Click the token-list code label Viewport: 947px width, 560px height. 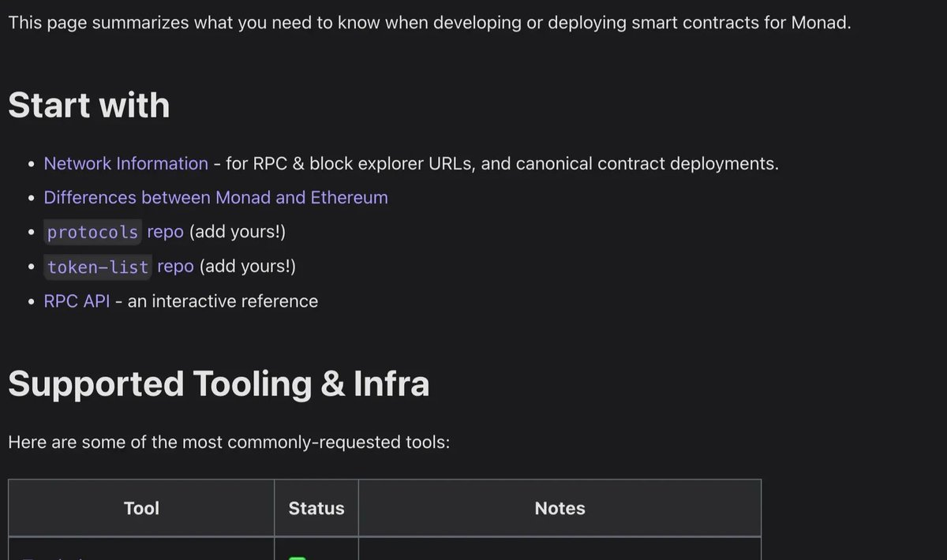98,267
